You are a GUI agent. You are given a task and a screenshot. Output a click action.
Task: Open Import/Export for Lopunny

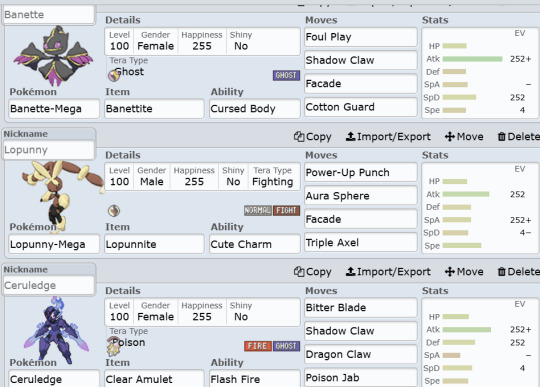388,137
